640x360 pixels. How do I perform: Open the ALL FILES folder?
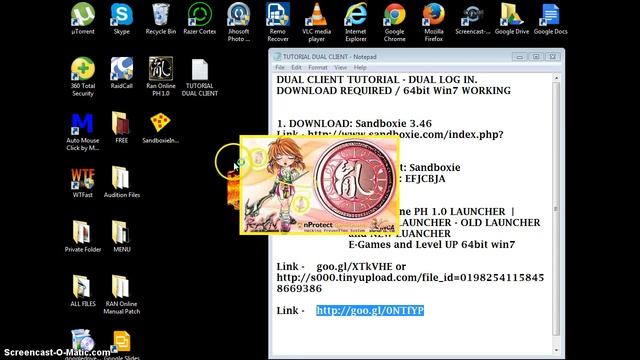tap(83, 291)
